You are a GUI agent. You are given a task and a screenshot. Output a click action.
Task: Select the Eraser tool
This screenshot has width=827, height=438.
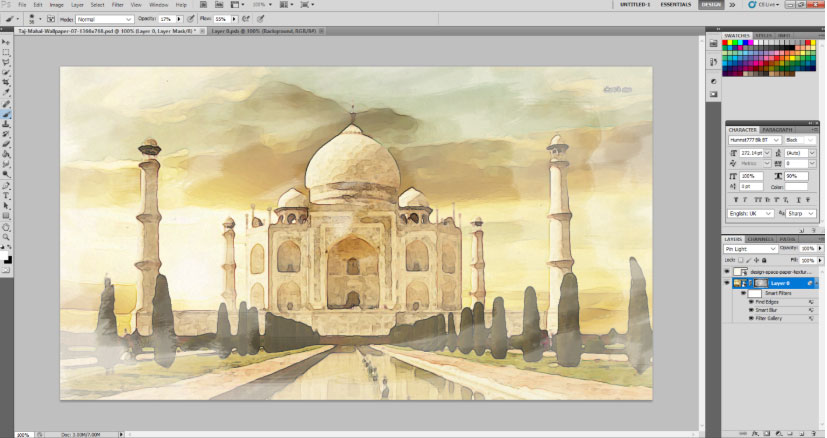pos(6,144)
